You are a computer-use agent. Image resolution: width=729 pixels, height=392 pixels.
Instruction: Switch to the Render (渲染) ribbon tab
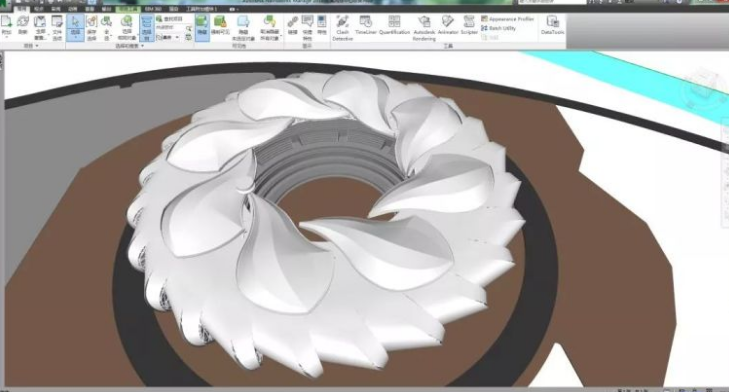[x=173, y=9]
